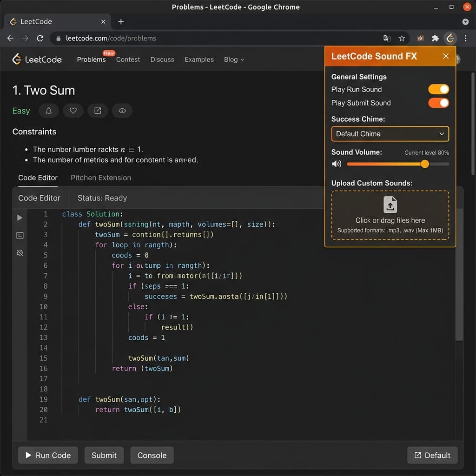Screen dimensions: 476x476
Task: Open the Discuss nav item
Action: (x=162, y=59)
